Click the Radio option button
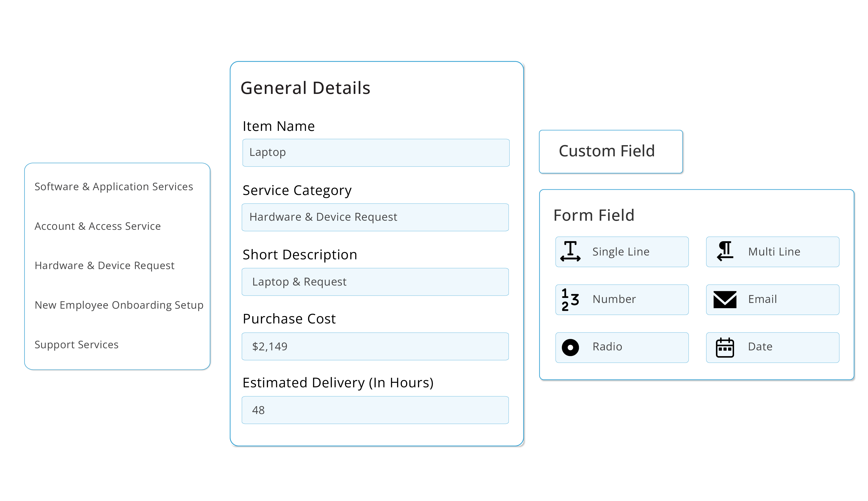Viewport: 868px width, 501px height. (621, 347)
